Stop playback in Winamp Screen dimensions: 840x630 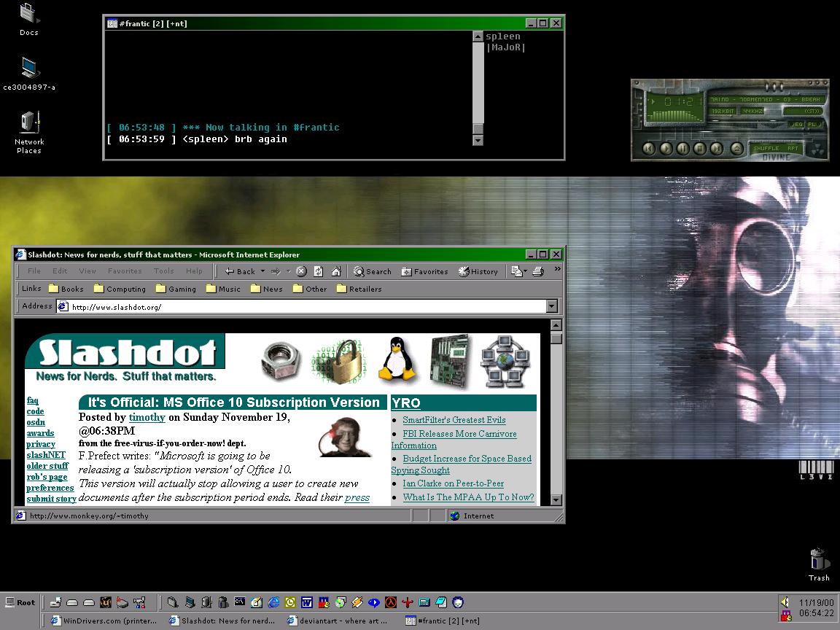pos(700,149)
